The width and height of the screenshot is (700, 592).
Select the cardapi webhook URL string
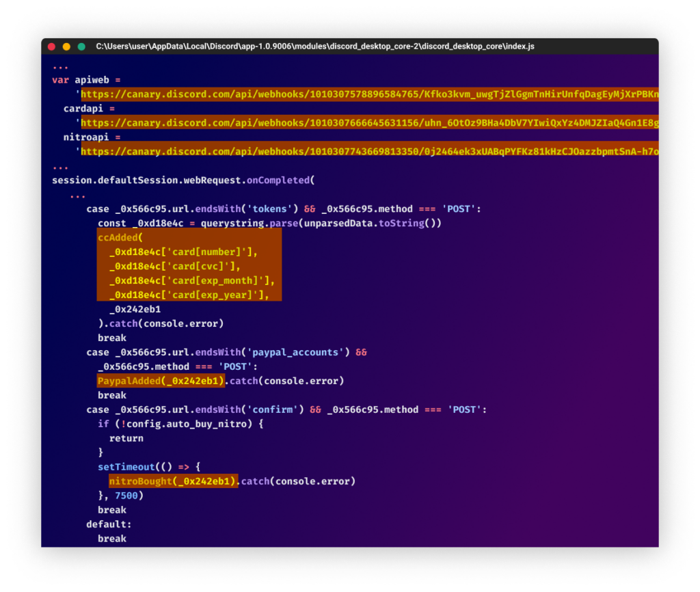click(x=369, y=123)
